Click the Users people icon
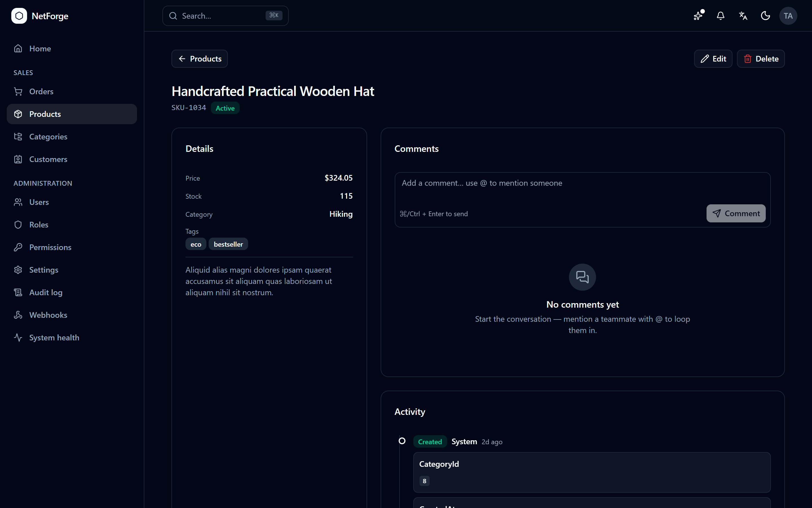The width and height of the screenshot is (812, 508). (18, 202)
